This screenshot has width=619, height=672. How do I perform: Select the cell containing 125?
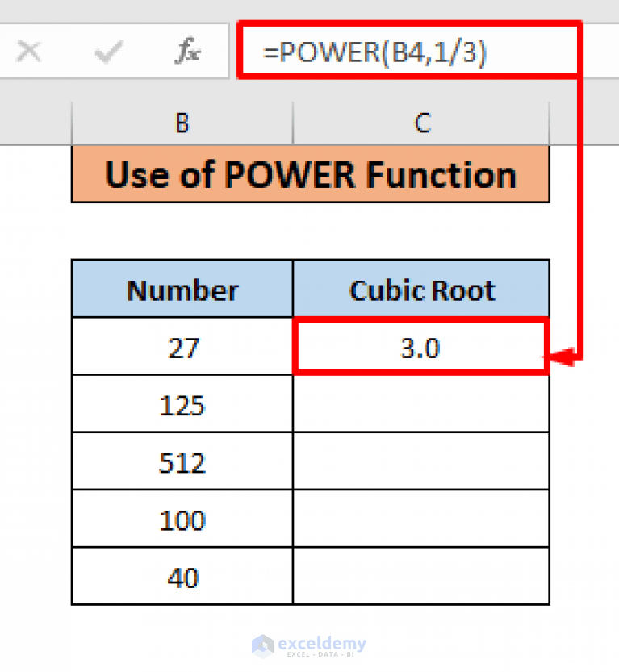pos(182,403)
